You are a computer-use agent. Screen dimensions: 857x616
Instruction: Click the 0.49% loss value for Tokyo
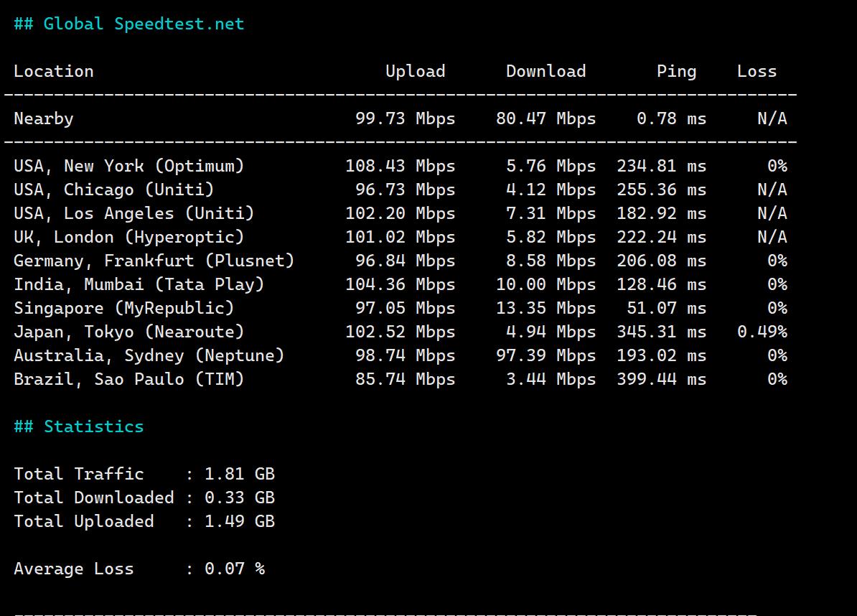pos(762,332)
